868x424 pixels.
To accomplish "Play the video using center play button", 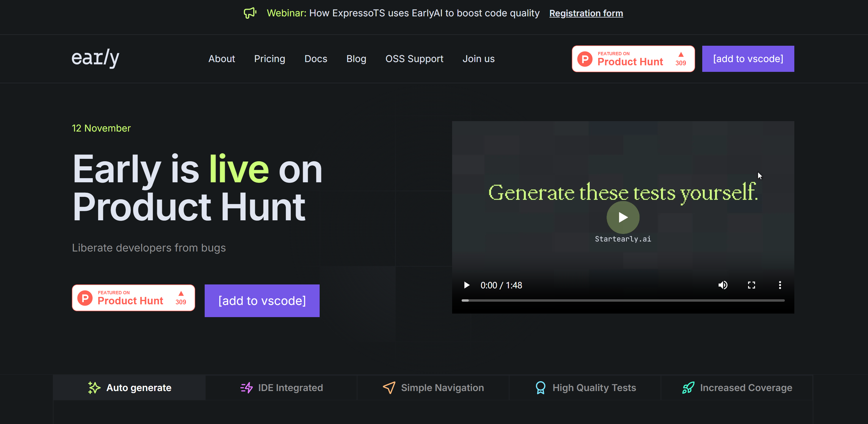I will pos(623,217).
